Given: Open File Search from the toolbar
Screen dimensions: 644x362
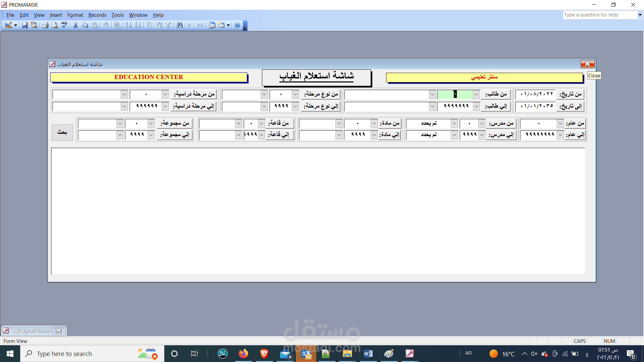Looking at the screenshot, I should pos(34,25).
